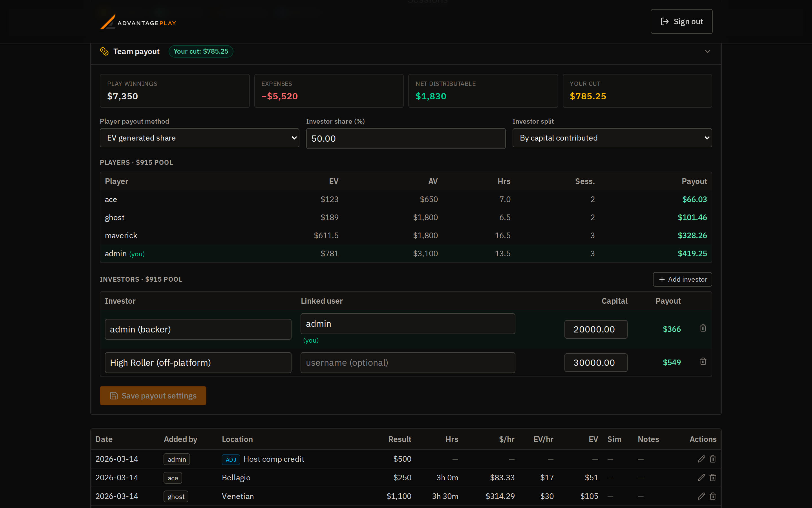Image resolution: width=812 pixels, height=508 pixels.
Task: Click the Investor share percent field
Action: click(x=406, y=138)
